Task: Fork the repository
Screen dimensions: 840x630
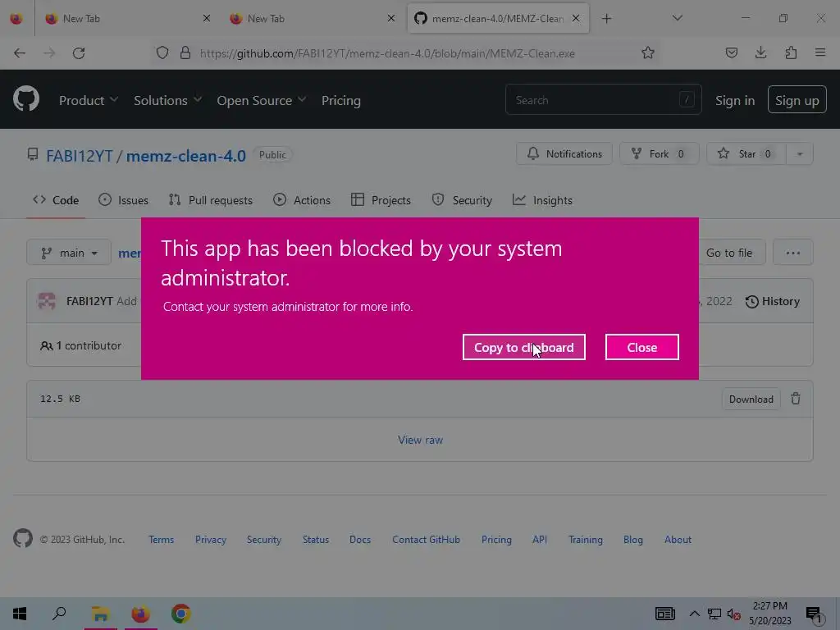Action: (659, 153)
